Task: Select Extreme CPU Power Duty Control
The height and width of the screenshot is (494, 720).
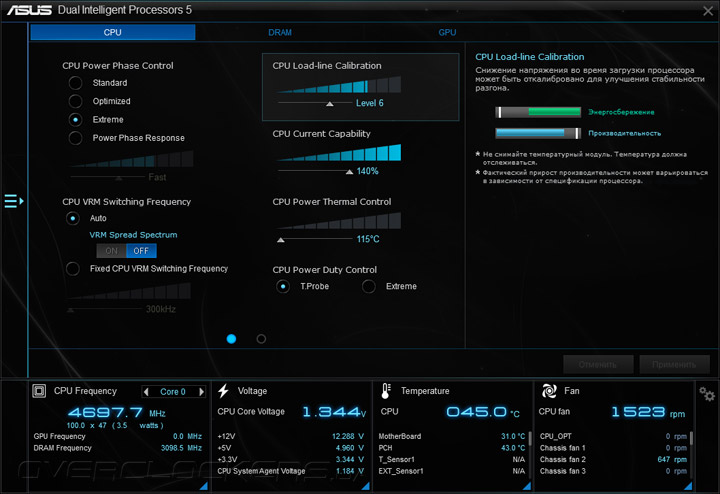Action: click(x=368, y=286)
